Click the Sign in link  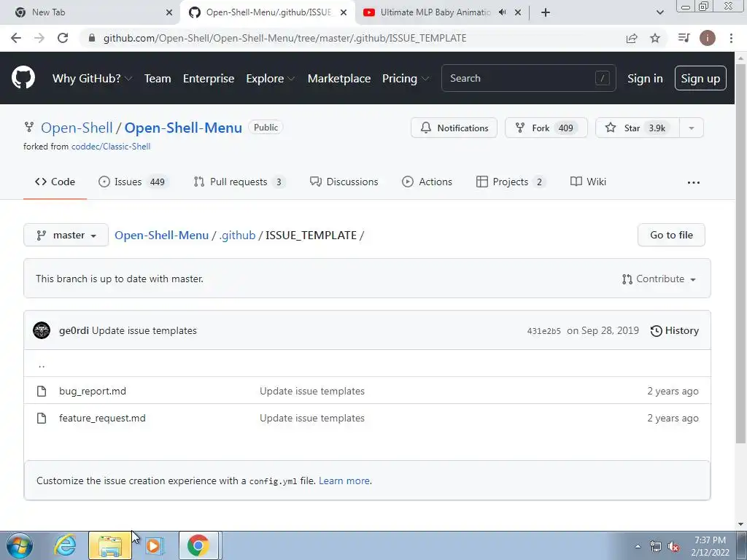tap(645, 79)
